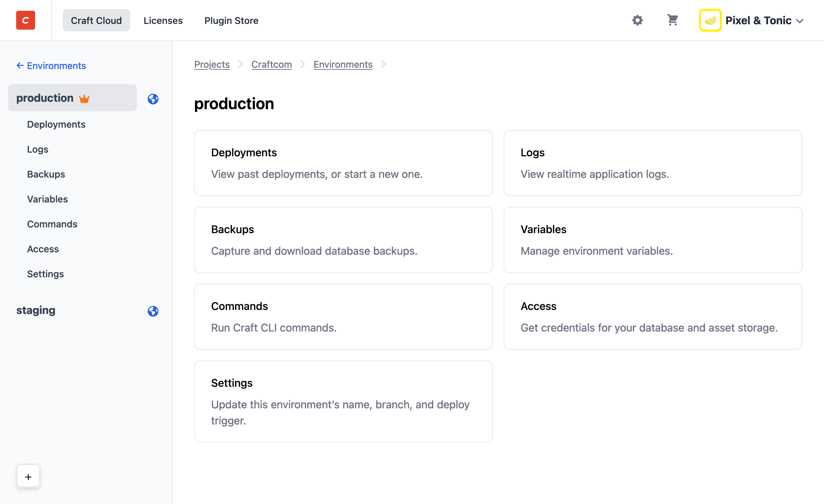Click the Craftcom breadcrumb link
The width and height of the screenshot is (824, 504).
272,64
